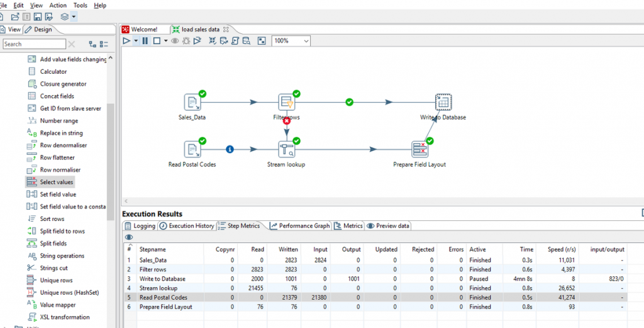The height and width of the screenshot is (328, 644).
Task: Select the Read Postal Codes metrics row
Action: (x=376, y=297)
